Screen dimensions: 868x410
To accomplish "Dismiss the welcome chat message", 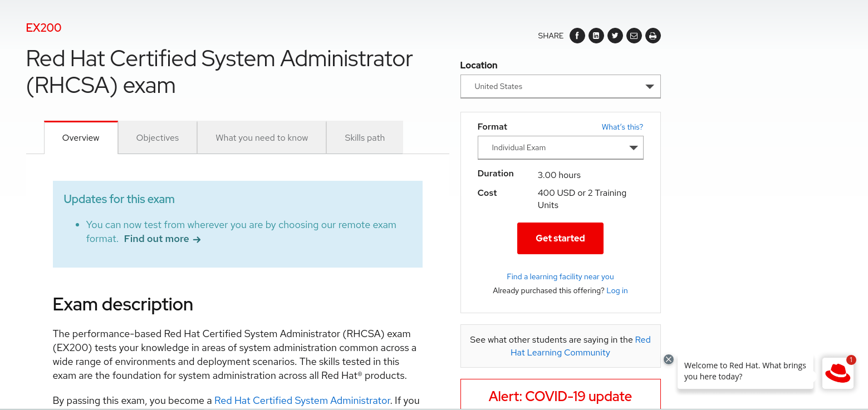I will pos(668,359).
